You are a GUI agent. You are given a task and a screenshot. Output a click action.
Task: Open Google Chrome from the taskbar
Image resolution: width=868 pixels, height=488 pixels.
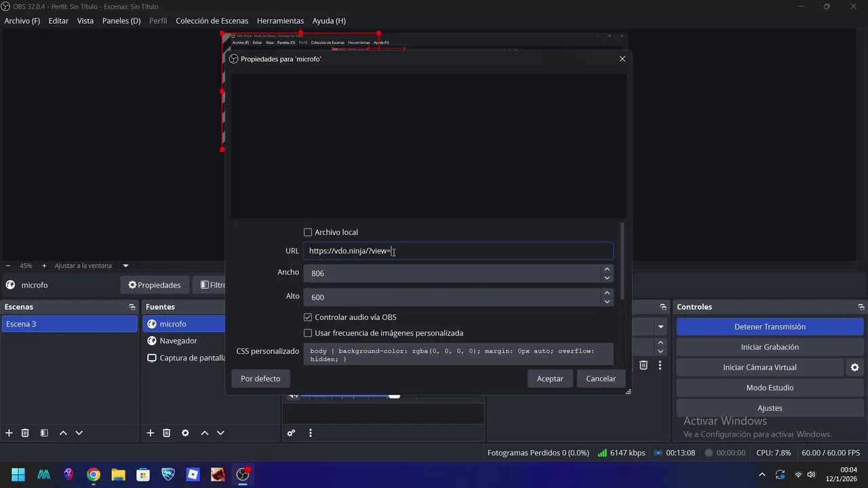[x=94, y=474]
